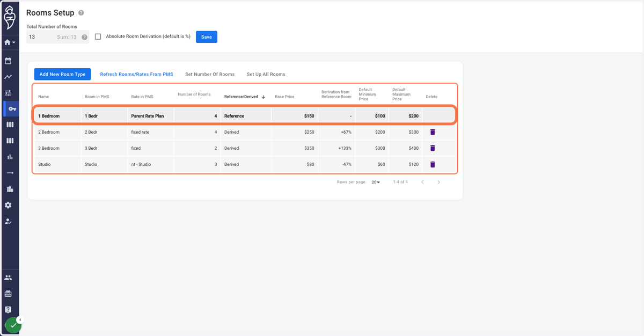Click Save button
The width and height of the screenshot is (644, 336).
pyautogui.click(x=207, y=37)
